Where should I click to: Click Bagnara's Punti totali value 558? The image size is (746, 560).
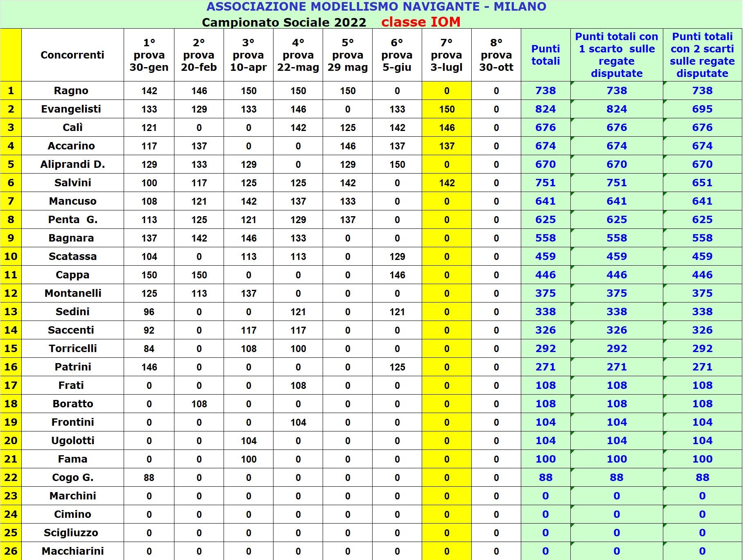pyautogui.click(x=546, y=238)
